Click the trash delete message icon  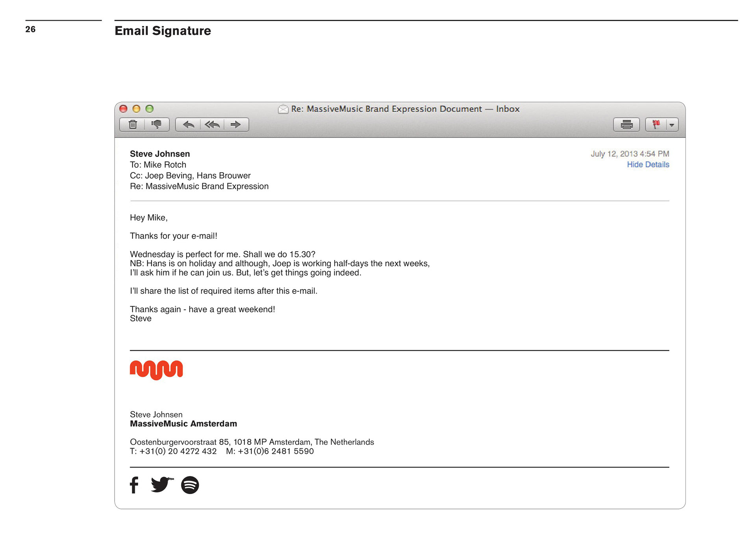[133, 124]
